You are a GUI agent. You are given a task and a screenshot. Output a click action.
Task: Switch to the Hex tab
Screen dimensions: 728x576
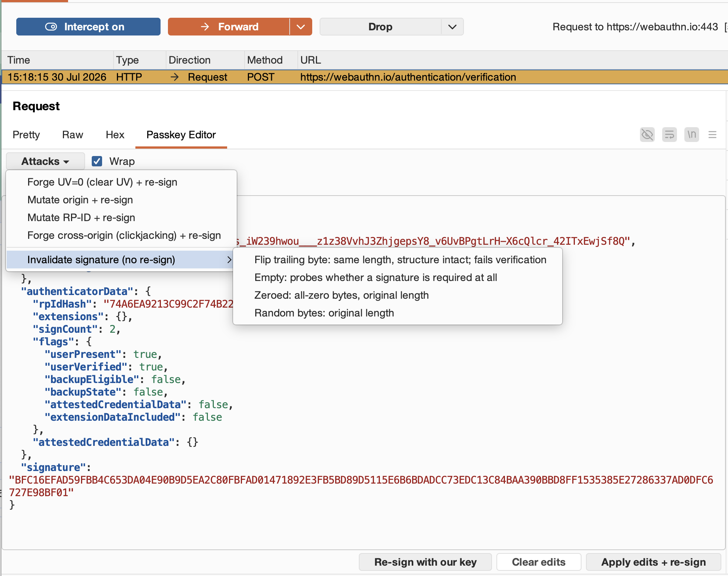click(115, 135)
